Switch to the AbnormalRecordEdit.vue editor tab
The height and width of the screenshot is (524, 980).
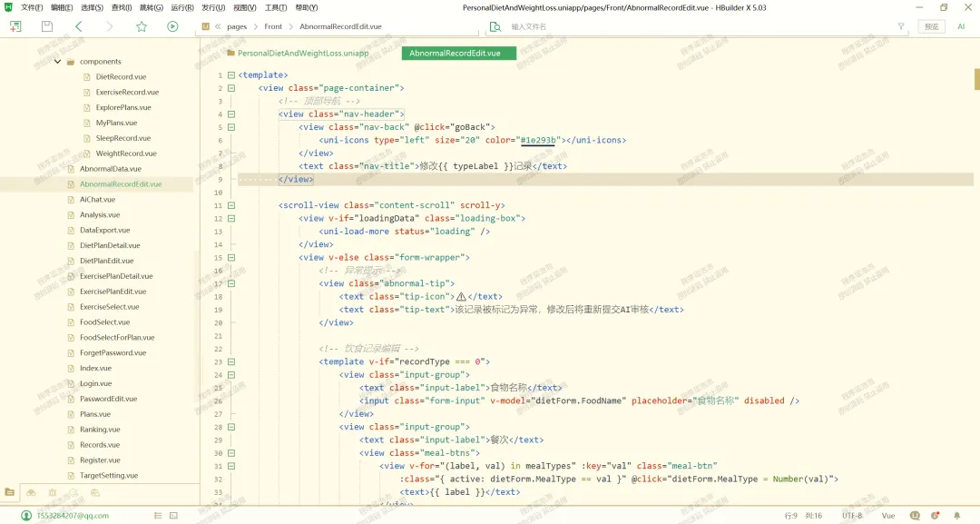pos(459,54)
